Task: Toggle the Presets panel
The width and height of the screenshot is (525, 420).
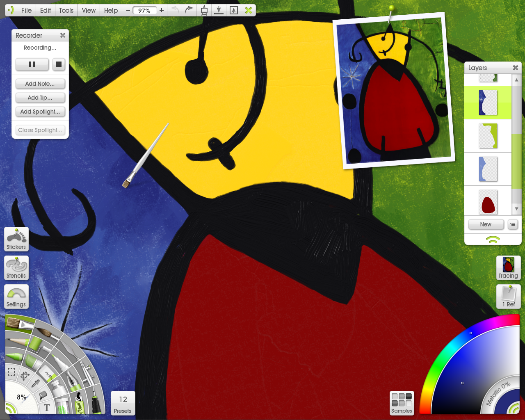Action: click(123, 404)
